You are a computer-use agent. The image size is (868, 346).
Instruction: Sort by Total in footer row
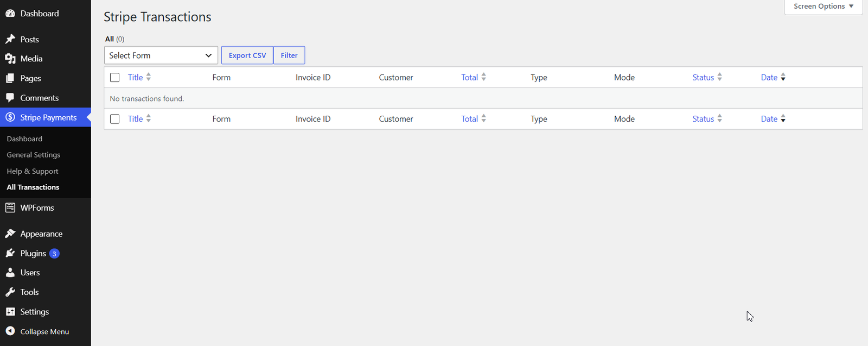click(x=470, y=119)
